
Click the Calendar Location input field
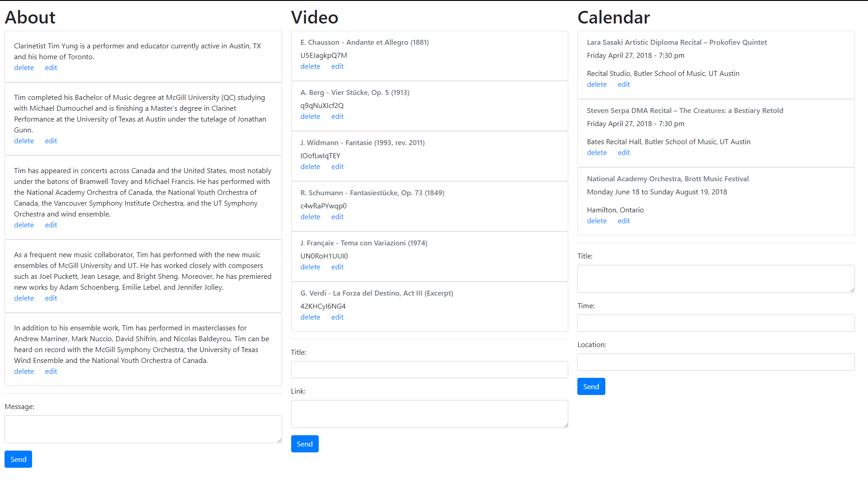pos(716,362)
